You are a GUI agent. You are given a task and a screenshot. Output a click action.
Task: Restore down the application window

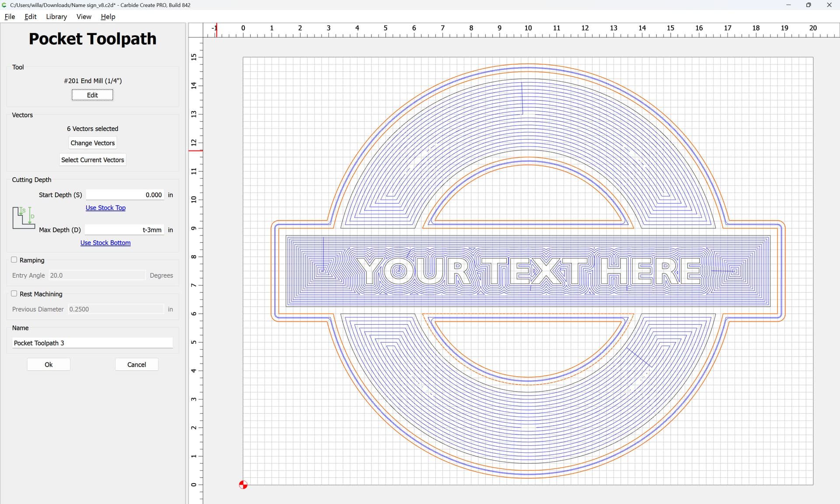point(808,5)
